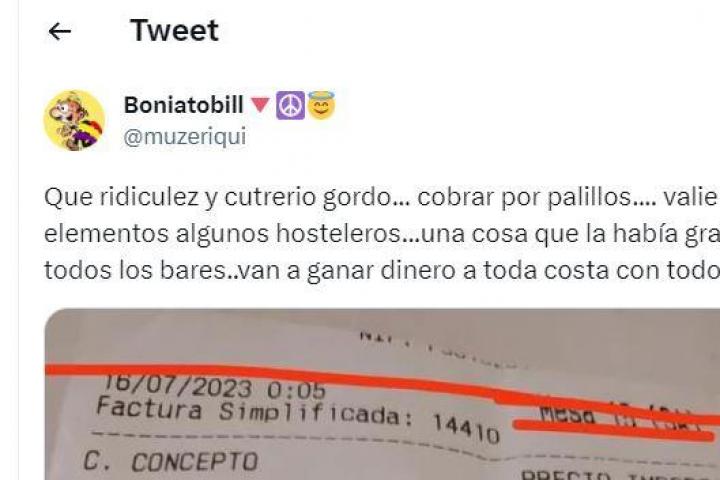Click the CONCEPTO header on the receipt

point(195,462)
